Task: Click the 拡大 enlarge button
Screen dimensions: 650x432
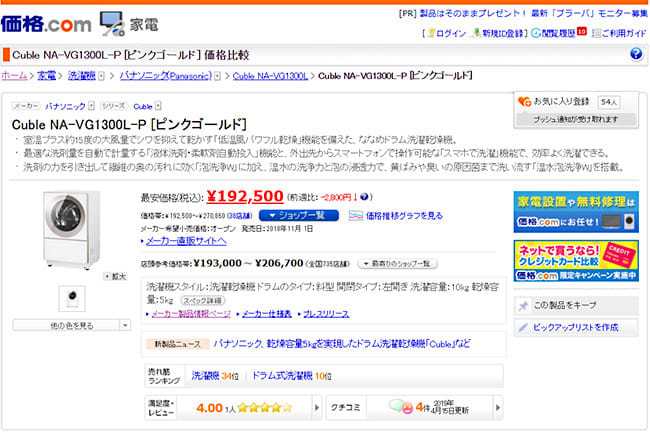Action: [115, 277]
